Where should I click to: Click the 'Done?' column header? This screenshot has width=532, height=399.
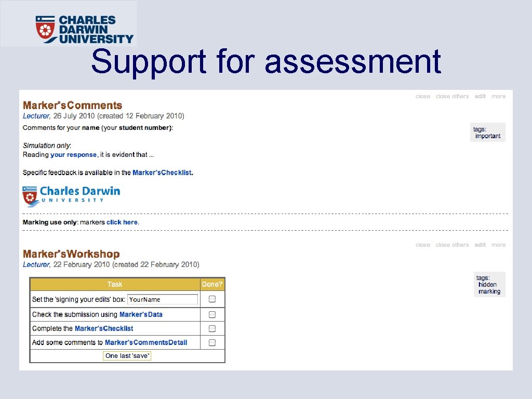coord(212,284)
